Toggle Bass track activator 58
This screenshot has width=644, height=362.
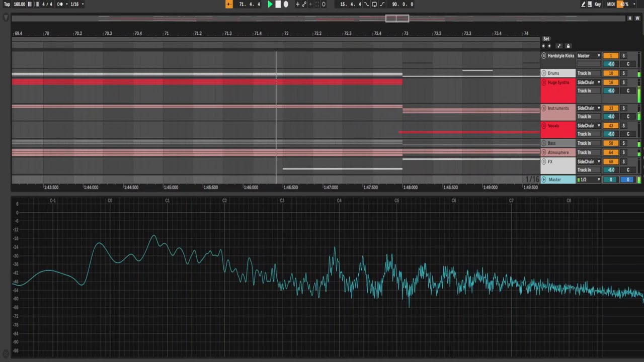[x=611, y=143]
